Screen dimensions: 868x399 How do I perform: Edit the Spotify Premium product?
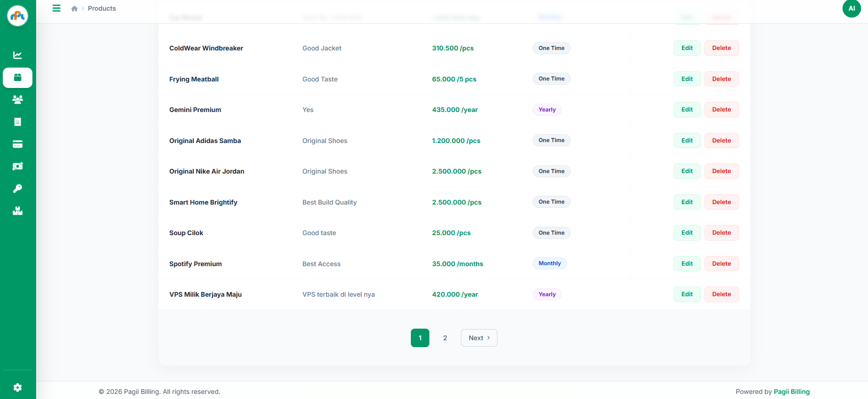click(686, 264)
